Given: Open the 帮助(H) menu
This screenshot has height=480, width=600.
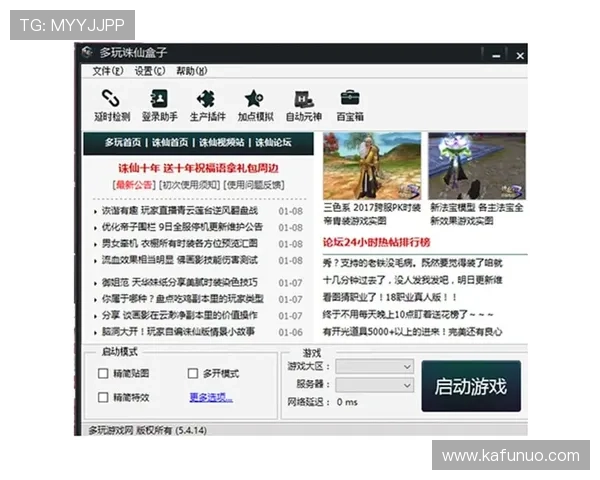Looking at the screenshot, I should (191, 71).
